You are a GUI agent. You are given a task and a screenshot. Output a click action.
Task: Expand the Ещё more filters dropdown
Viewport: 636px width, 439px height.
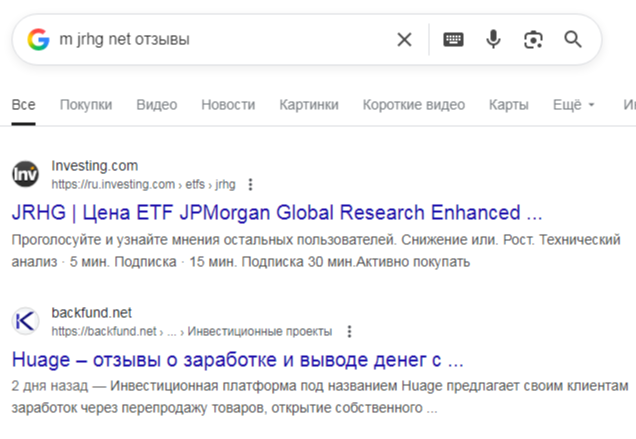point(573,105)
